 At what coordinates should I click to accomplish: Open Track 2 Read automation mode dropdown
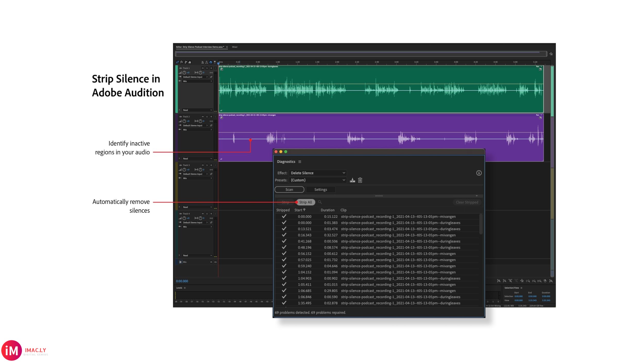197,159
